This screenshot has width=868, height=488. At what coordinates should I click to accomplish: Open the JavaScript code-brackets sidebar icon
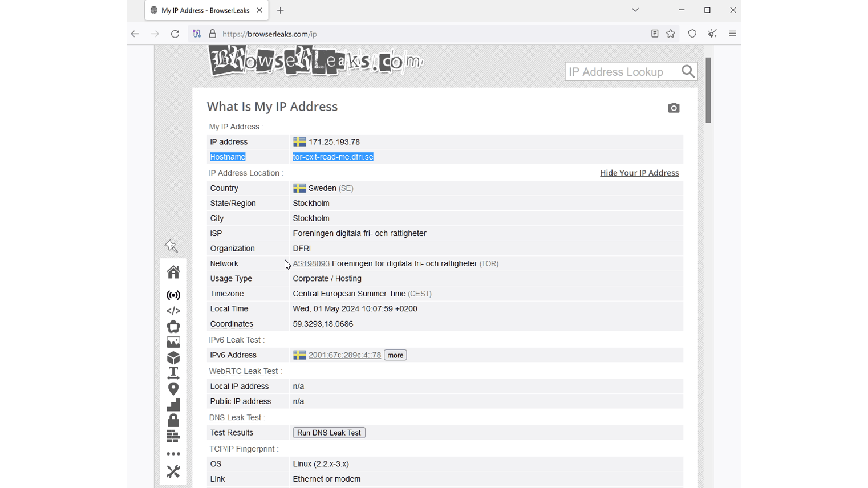click(x=173, y=311)
